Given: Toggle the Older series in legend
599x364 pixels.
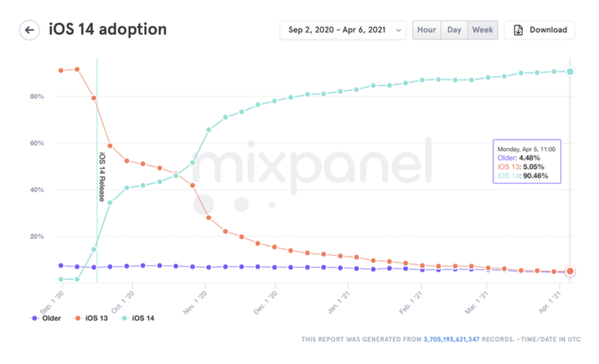Looking at the screenshot, I should coord(51,318).
